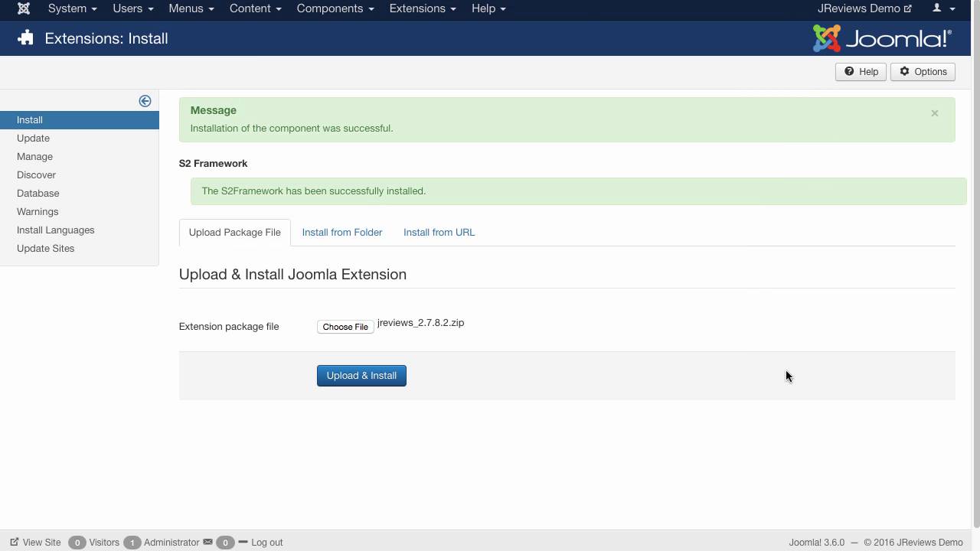Switch to Install from URL tab

439,233
